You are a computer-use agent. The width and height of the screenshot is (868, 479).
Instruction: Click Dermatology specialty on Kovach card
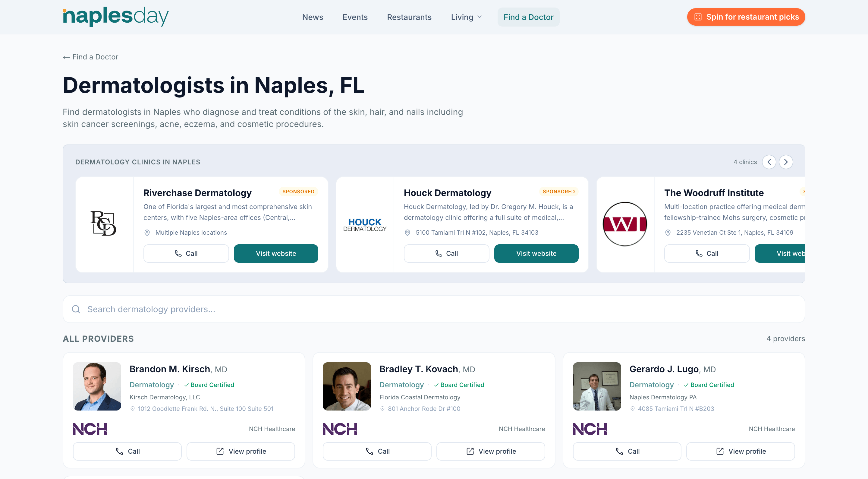pyautogui.click(x=402, y=385)
